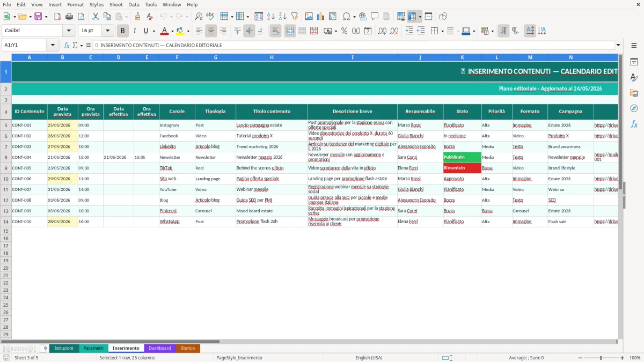Click the Copy icon
Image resolution: width=644 pixels, height=362 pixels.
(x=107, y=17)
